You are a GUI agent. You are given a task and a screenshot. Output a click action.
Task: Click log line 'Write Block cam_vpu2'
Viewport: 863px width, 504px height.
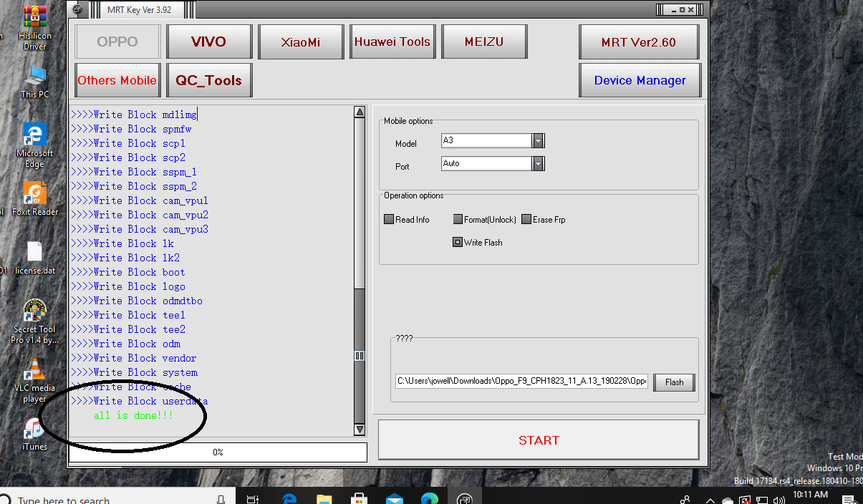(140, 215)
